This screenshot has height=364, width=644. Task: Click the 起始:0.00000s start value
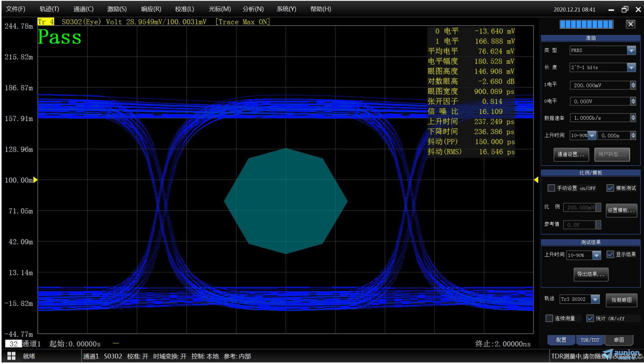point(75,344)
